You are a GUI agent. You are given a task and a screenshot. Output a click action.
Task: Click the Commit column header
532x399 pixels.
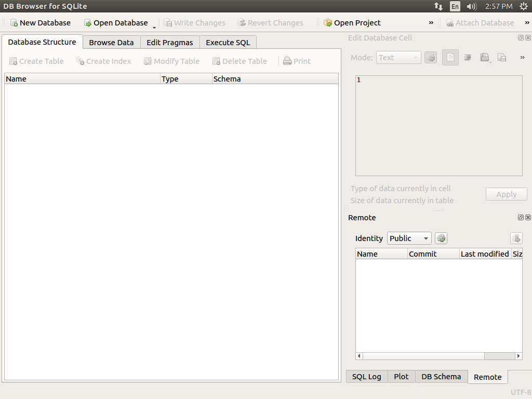click(433, 254)
